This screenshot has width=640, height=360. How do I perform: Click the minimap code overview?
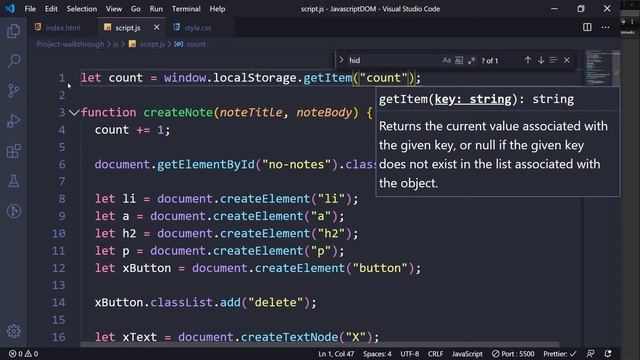[x=599, y=68]
